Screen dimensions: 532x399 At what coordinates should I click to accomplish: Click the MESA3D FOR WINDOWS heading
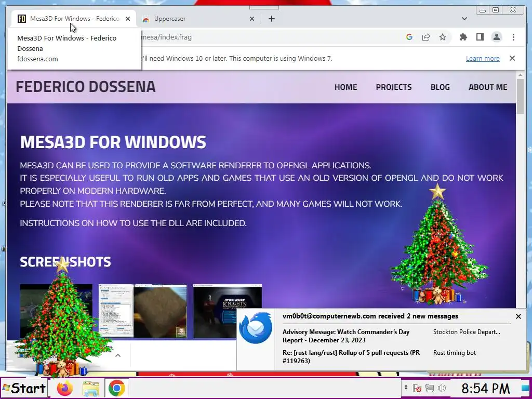click(x=113, y=142)
